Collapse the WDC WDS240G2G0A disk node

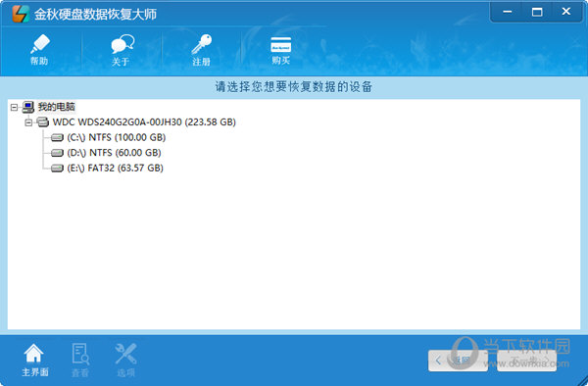click(28, 122)
